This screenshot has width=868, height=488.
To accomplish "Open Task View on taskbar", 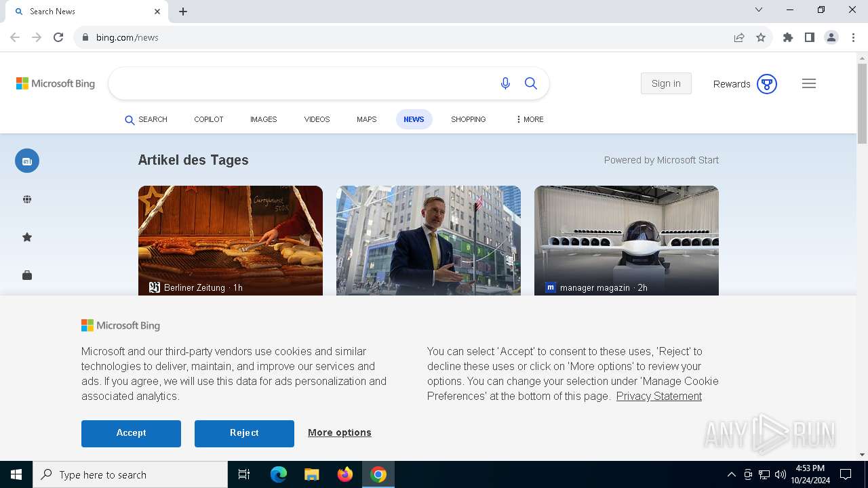I will click(244, 474).
